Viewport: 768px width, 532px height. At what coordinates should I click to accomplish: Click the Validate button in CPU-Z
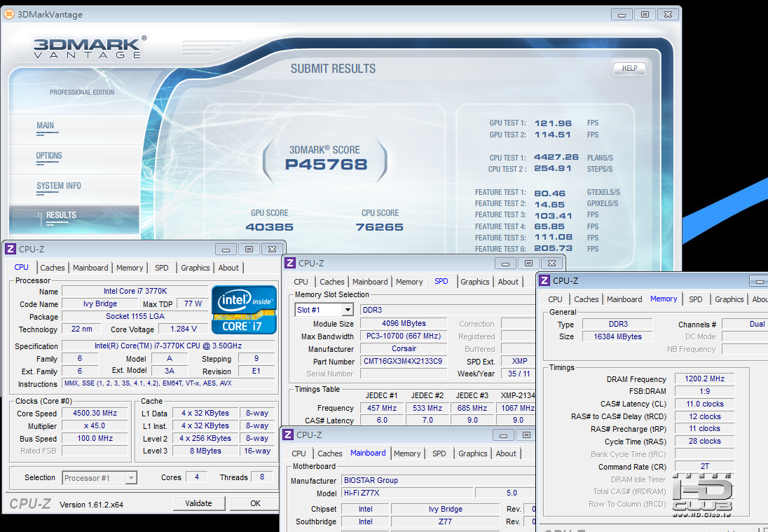tap(198, 503)
